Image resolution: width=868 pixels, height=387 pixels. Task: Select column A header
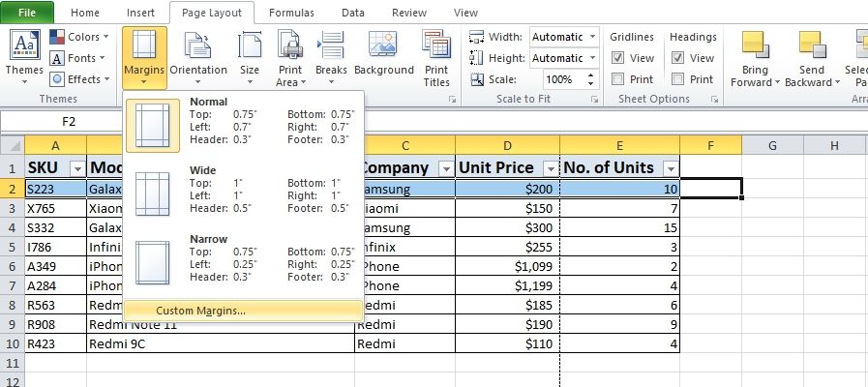click(55, 146)
